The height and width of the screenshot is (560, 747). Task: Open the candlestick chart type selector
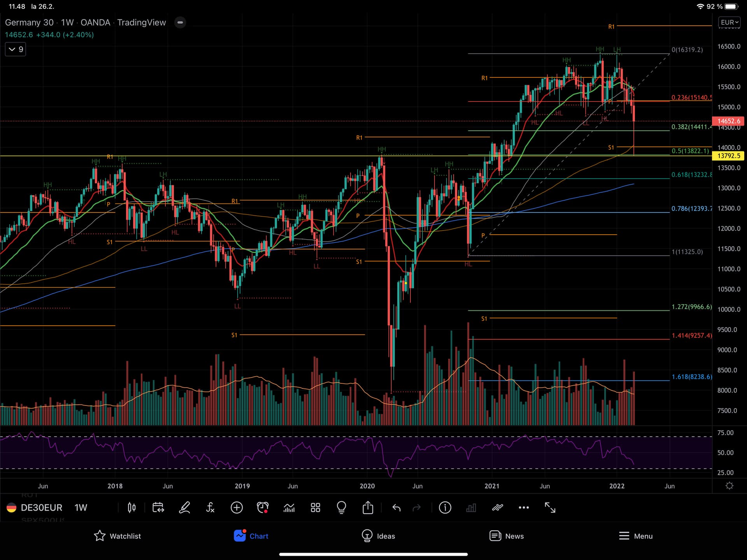point(132,507)
